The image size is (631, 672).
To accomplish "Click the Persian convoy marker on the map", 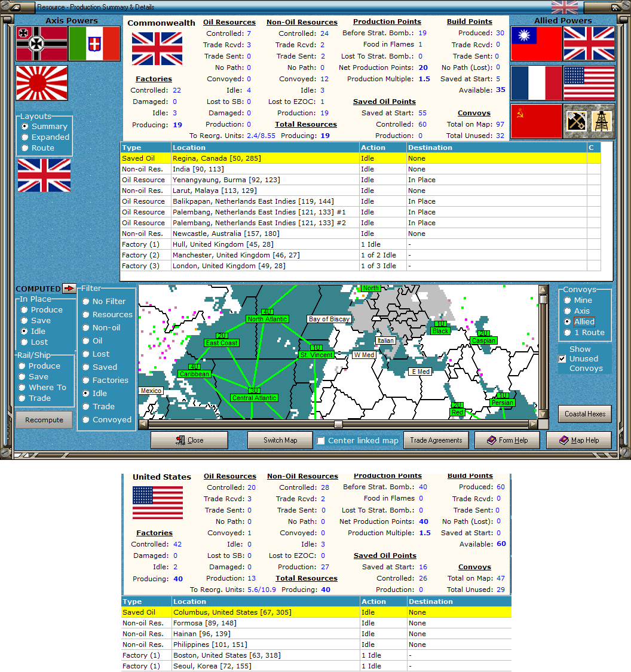I will click(503, 403).
